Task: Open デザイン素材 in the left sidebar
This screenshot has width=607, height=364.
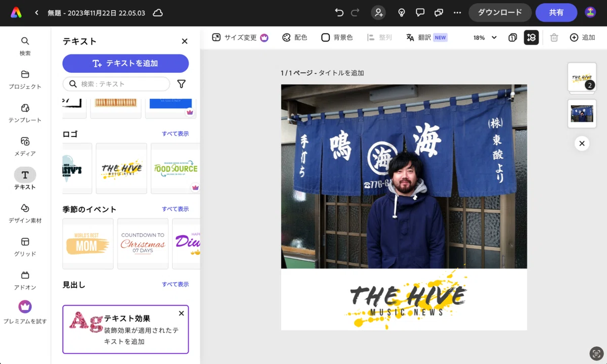Action: tap(25, 213)
